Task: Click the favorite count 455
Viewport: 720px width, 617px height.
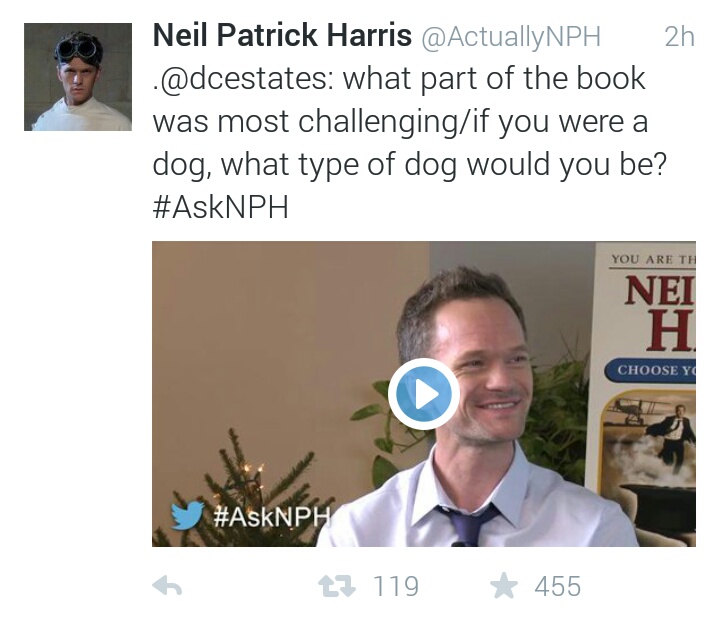Action: [x=557, y=586]
